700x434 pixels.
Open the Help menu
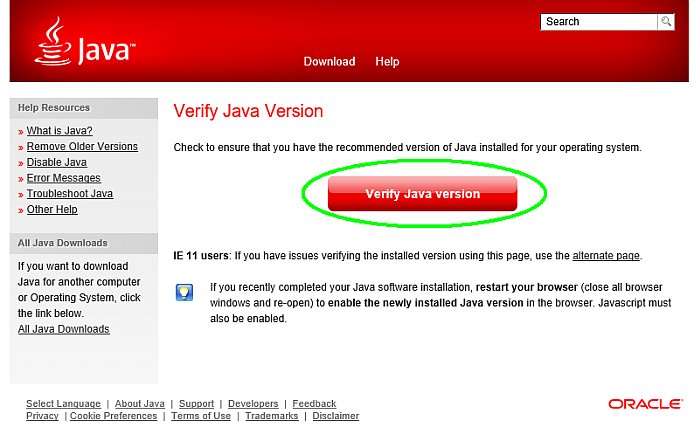[387, 62]
